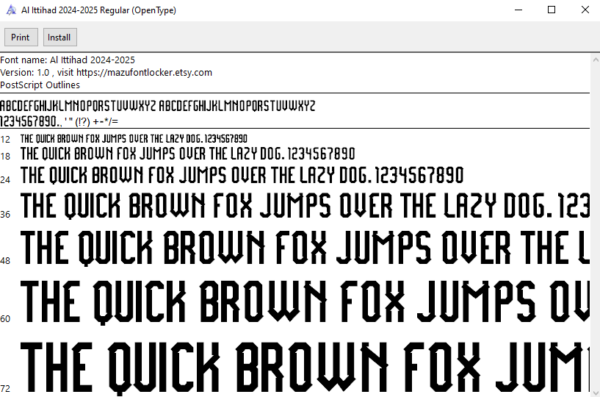Viewport: 600px width, 397px height.
Task: Click the font viewer app icon in title bar
Action: click(11, 10)
